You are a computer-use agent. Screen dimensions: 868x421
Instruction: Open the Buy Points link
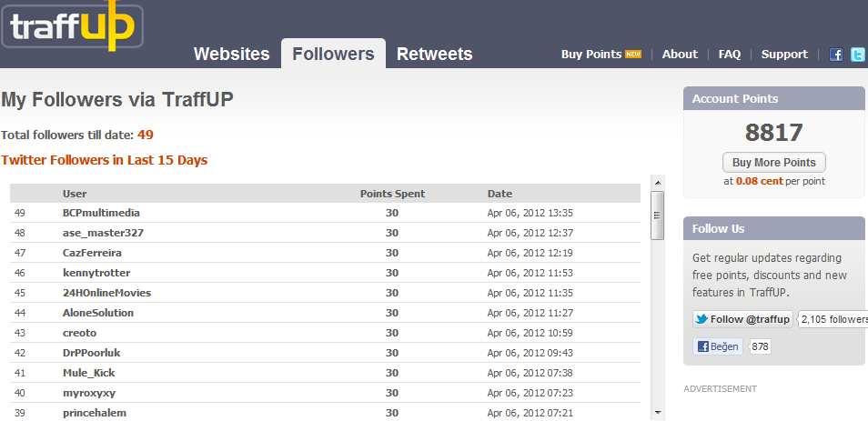click(x=591, y=55)
